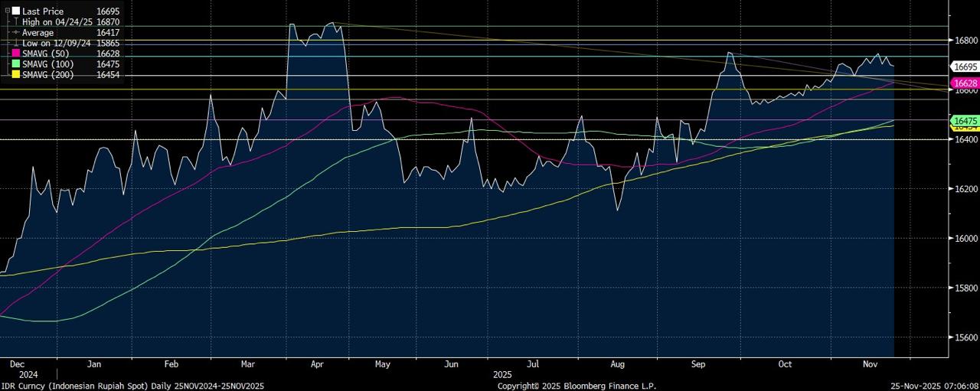This screenshot has width=980, height=391.
Task: Click the Bloomberg Finance copyright text
Action: click(577, 386)
